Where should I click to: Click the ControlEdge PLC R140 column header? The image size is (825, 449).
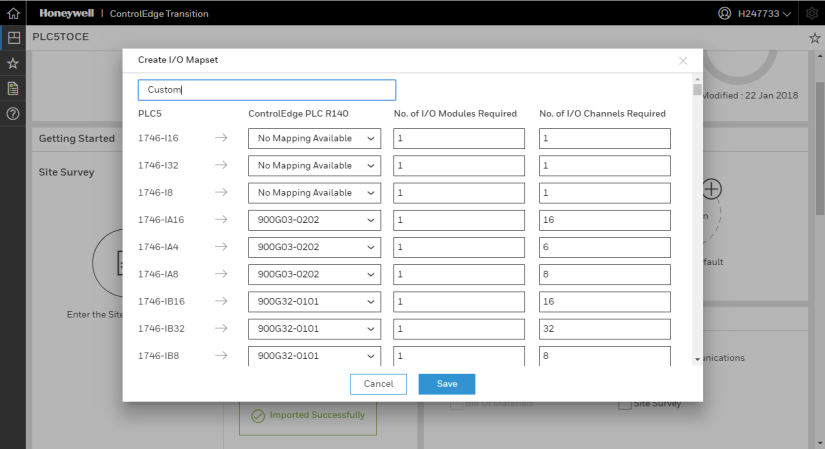coord(298,114)
